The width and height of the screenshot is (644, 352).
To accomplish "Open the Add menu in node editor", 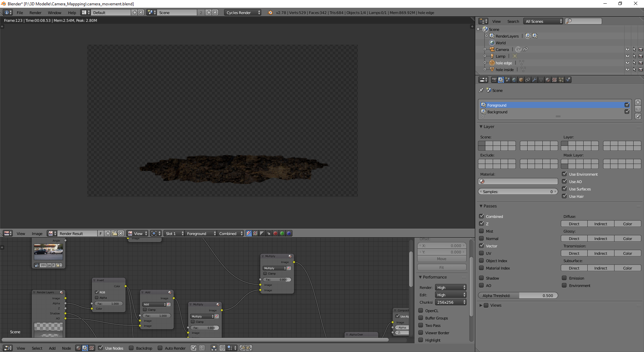I will tap(52, 348).
